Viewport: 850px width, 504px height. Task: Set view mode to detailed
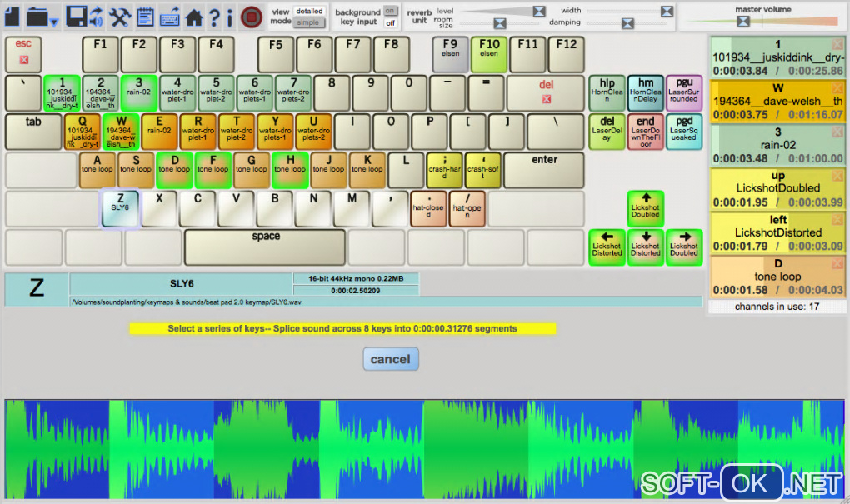[309, 11]
